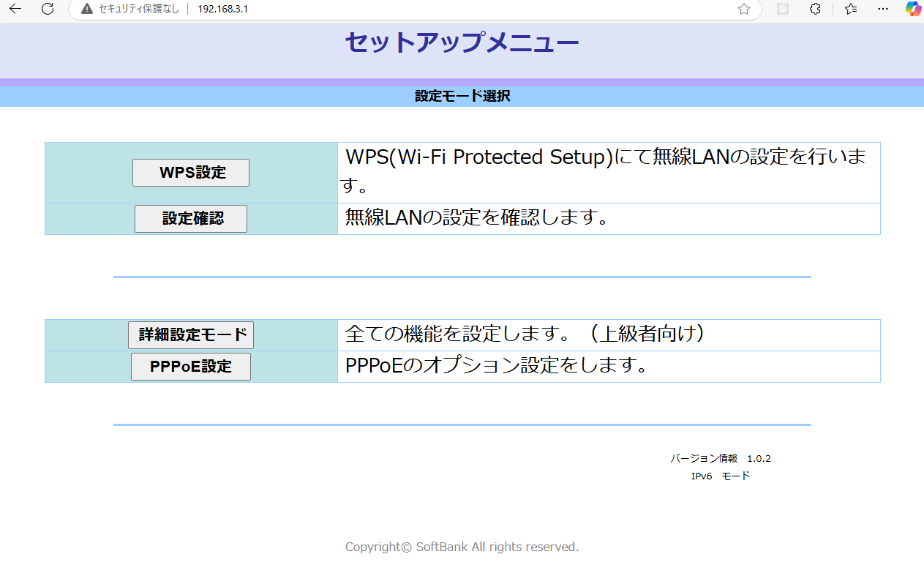This screenshot has width=924, height=565.
Task: Open the Copilot icon in the toolbar
Action: [x=913, y=9]
